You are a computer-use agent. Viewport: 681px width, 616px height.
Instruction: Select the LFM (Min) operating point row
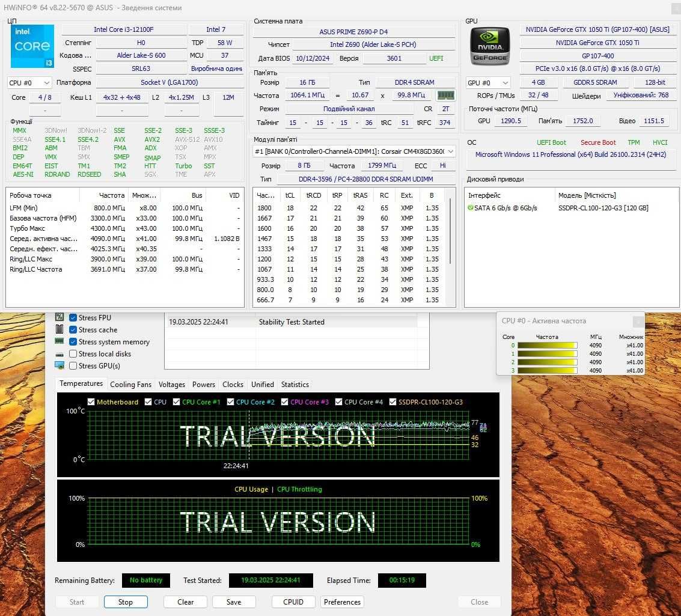coord(125,208)
